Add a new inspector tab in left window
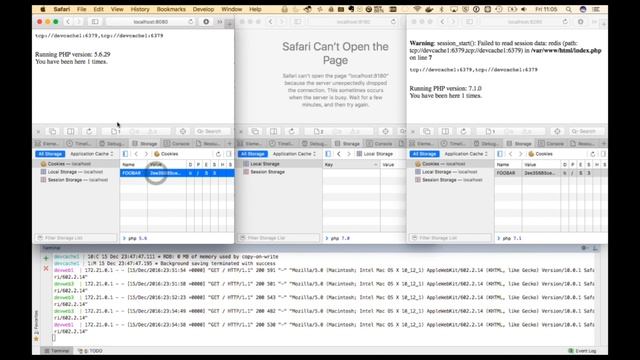 pos(229,144)
